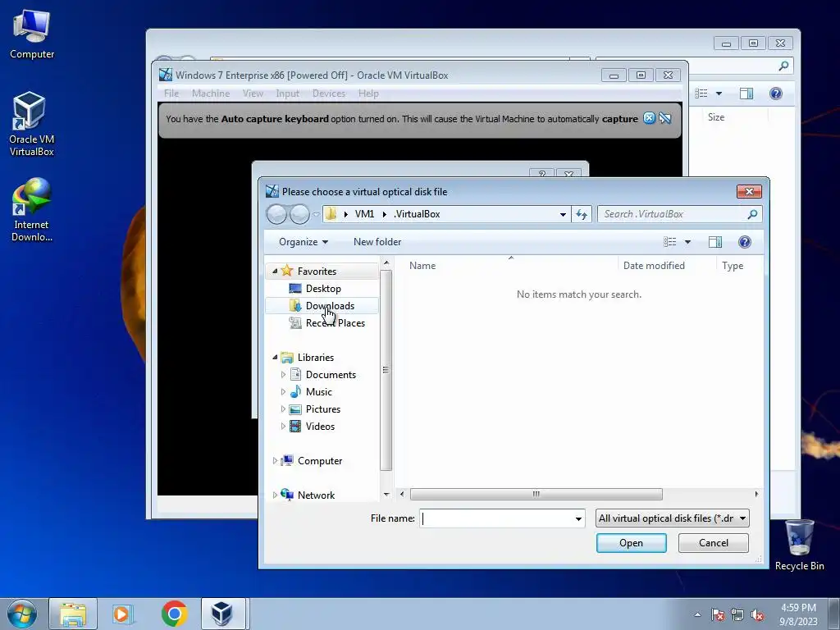840x630 pixels.
Task: Toggle the preview pane in dialog
Action: (715, 242)
